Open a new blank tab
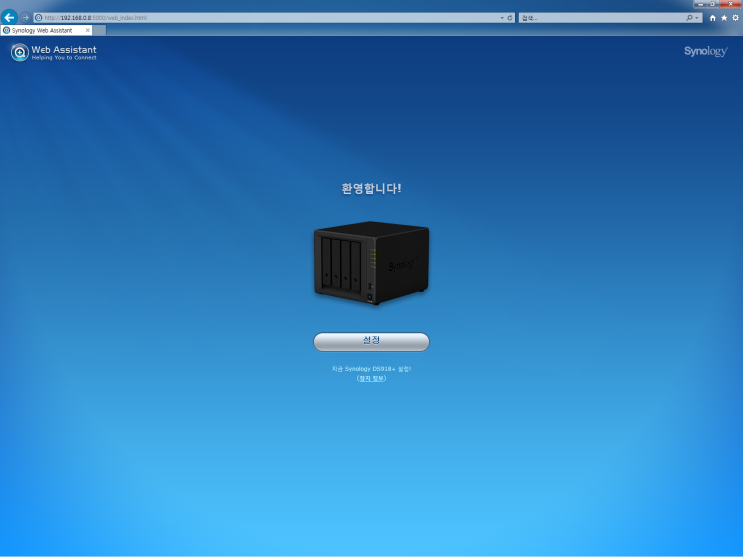Viewport: 743px width, 557px height. (99, 30)
